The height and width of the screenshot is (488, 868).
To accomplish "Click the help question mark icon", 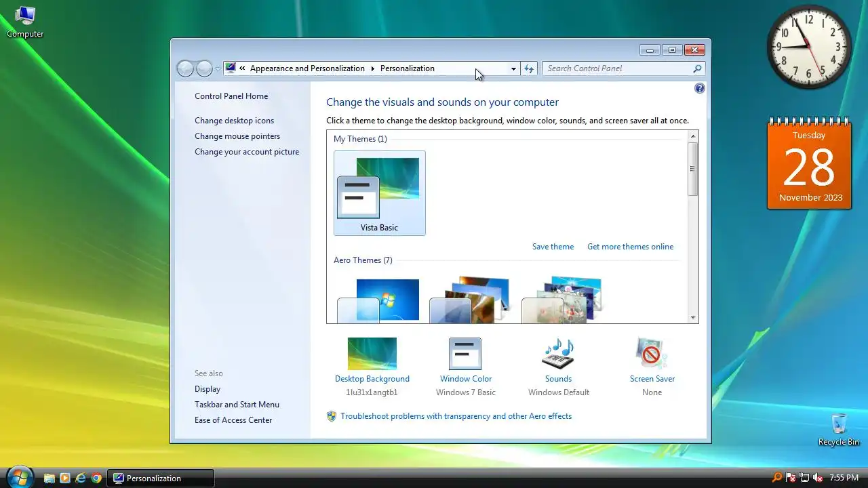I will coord(700,88).
